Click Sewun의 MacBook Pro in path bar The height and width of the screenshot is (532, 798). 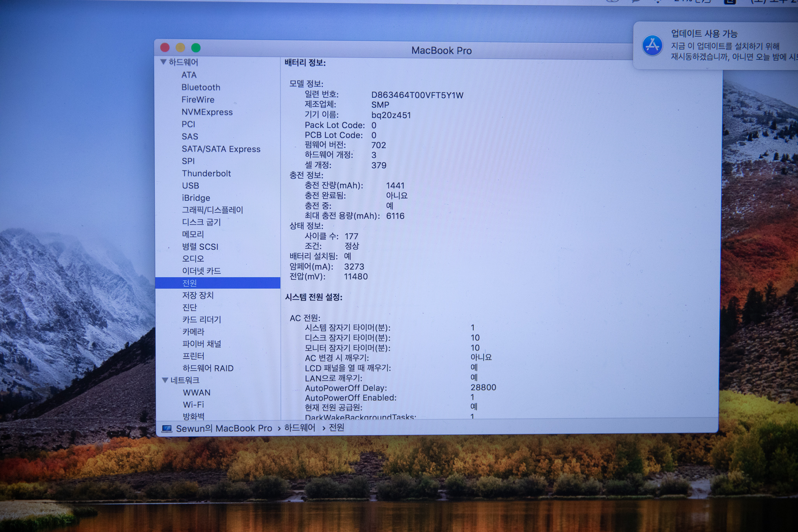coord(224,428)
